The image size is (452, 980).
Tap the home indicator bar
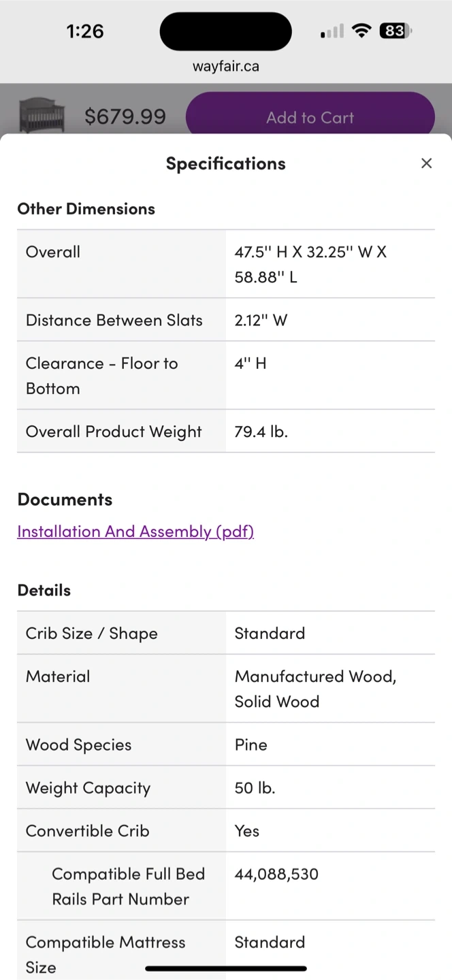tap(225, 968)
